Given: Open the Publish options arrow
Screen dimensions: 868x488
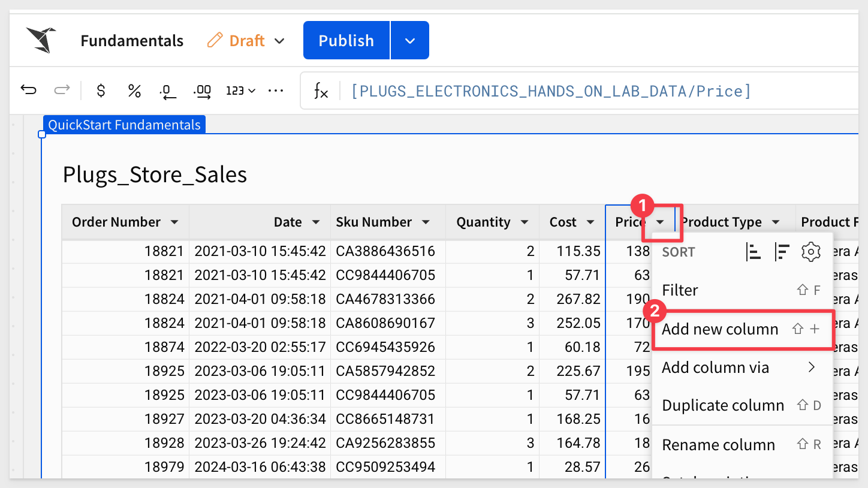Looking at the screenshot, I should (410, 40).
